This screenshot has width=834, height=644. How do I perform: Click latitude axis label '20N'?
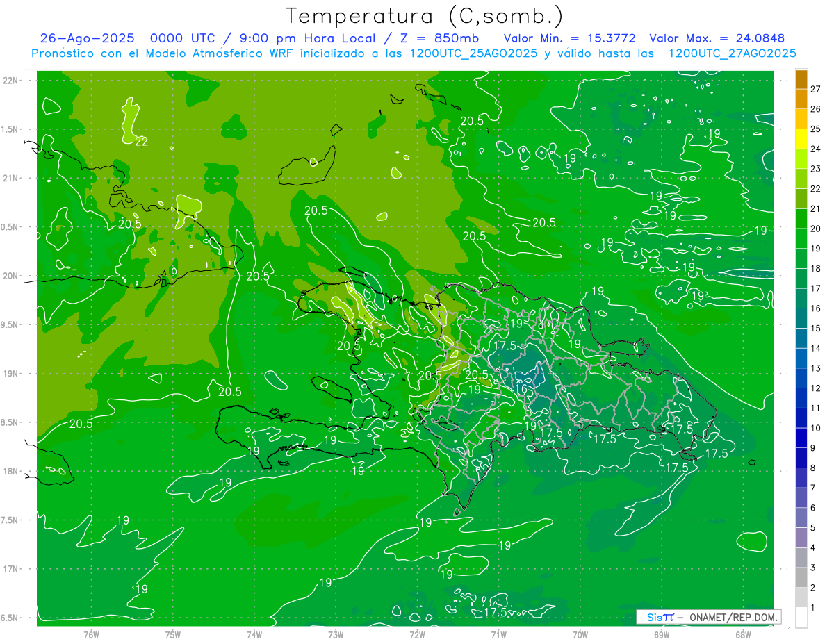click(11, 276)
